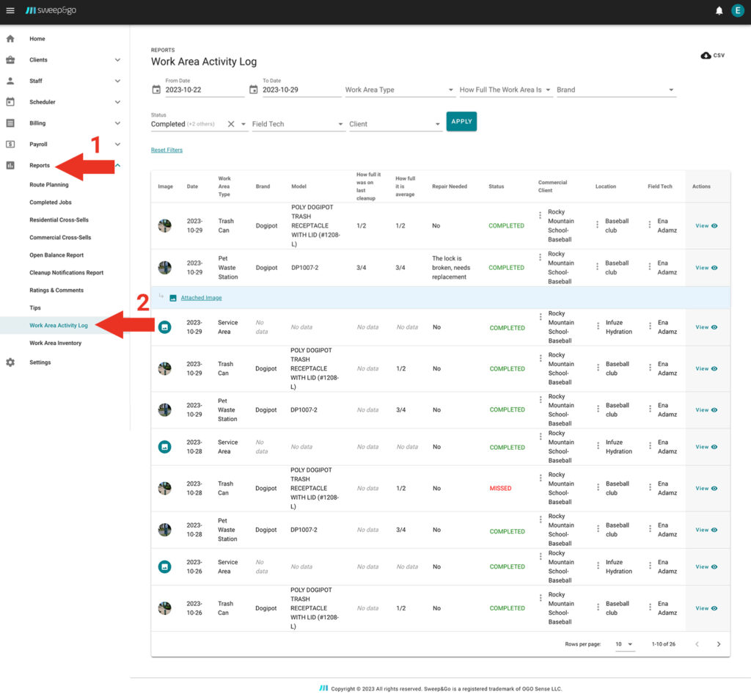751x700 pixels.
Task: Expand the Clients sidebar section
Action: (x=117, y=60)
